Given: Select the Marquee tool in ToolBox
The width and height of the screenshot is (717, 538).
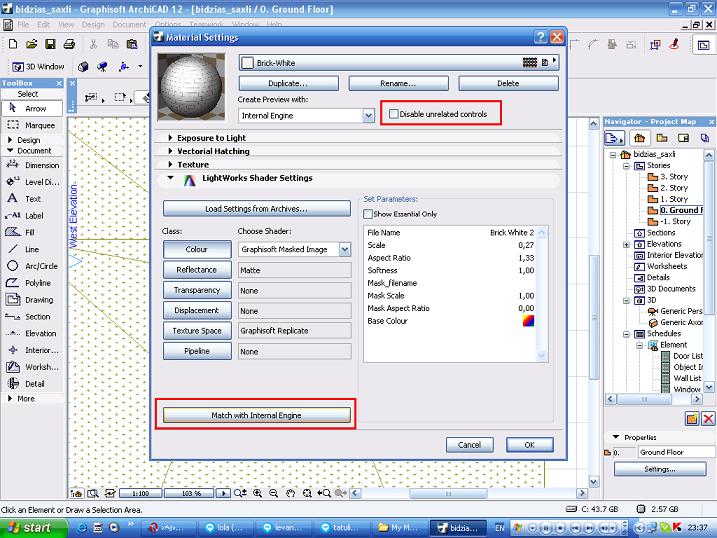Looking at the screenshot, I should tap(32, 125).
